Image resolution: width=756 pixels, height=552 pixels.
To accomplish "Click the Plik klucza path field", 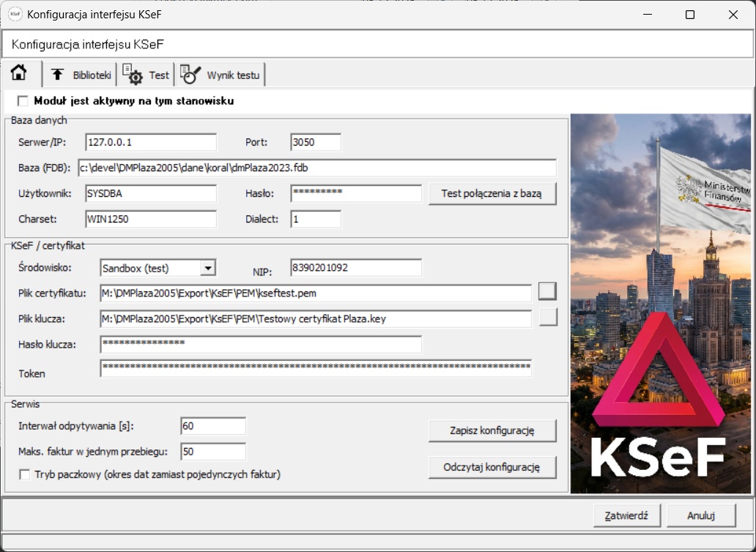I will [316, 319].
